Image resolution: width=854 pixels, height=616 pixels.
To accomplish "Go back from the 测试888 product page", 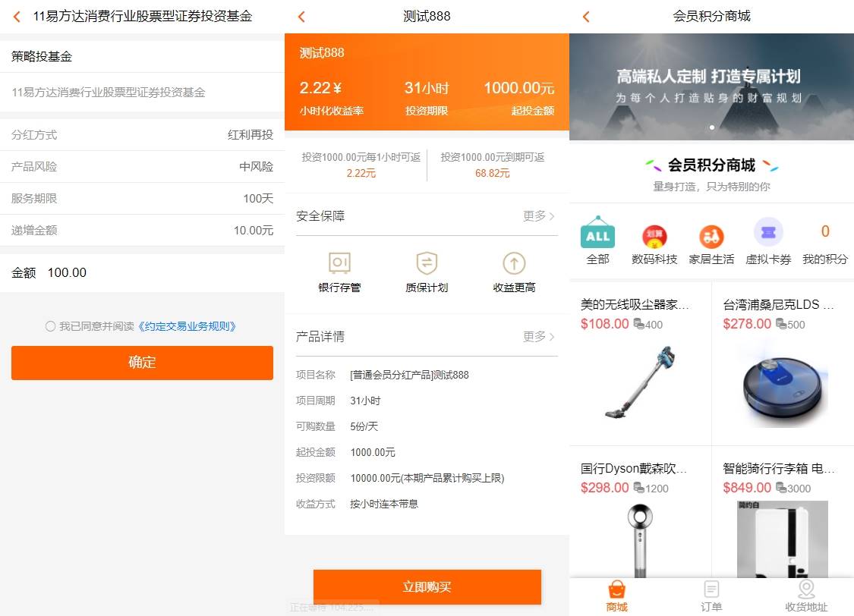I will [x=301, y=17].
